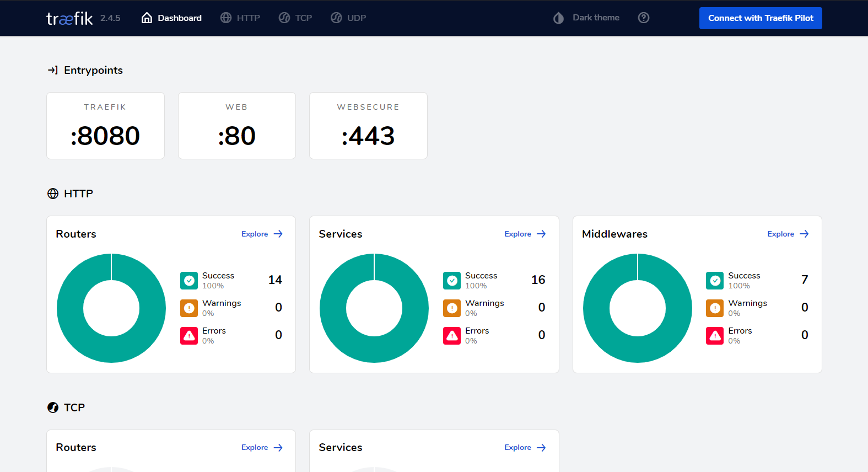Click the TCP section icon
This screenshot has height=472, width=868.
pos(53,407)
